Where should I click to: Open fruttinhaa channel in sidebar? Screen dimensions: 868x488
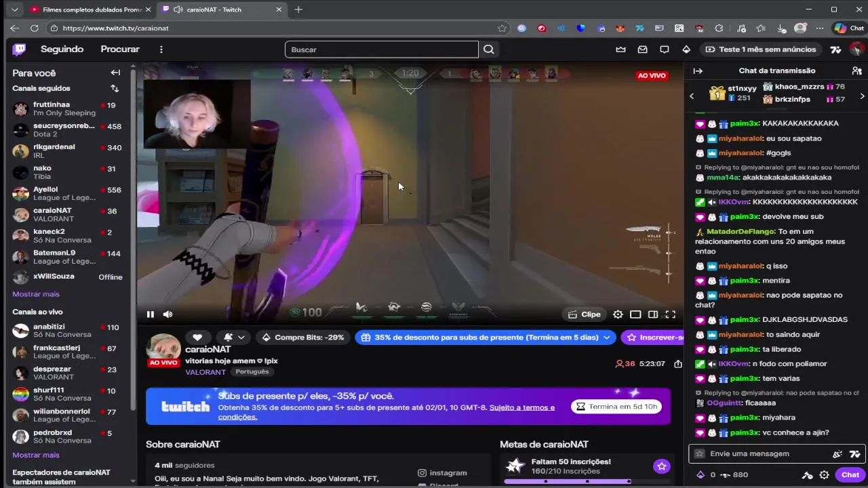click(68, 109)
